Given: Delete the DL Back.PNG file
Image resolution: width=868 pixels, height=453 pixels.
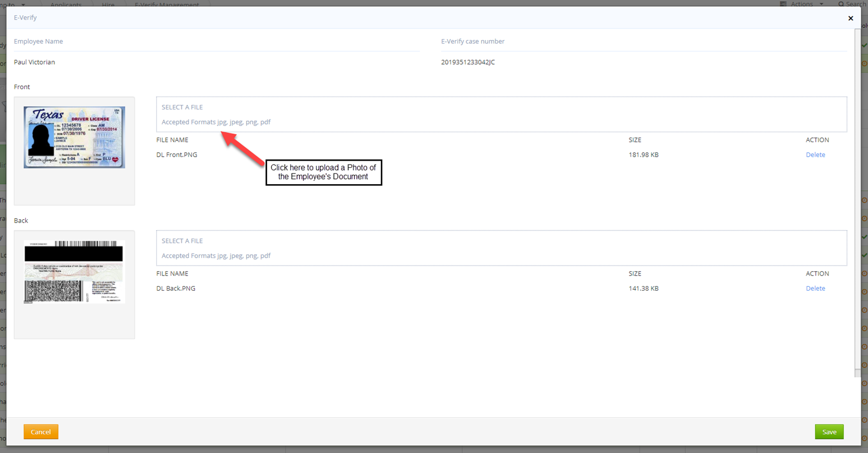Looking at the screenshot, I should coord(815,288).
